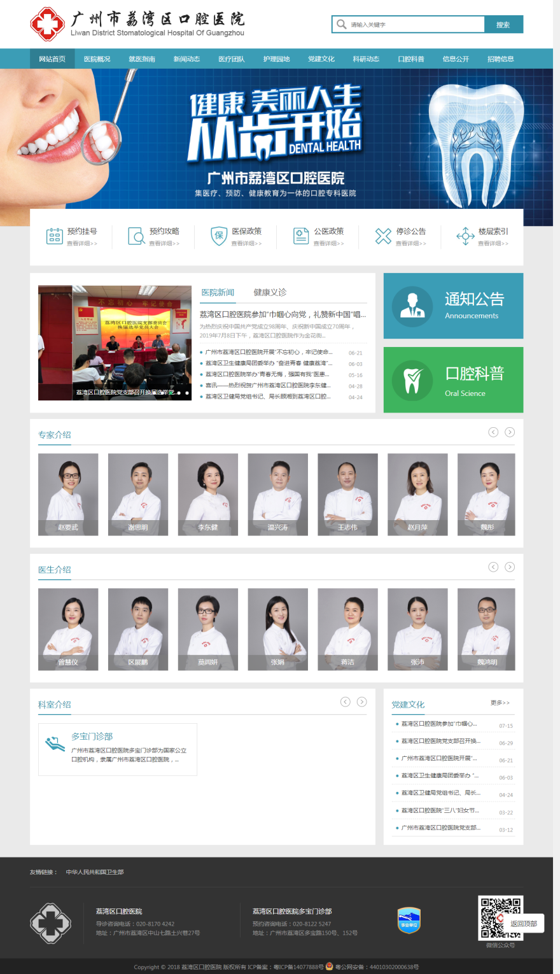This screenshot has width=560, height=974.
Task: Click the dental chair icon for 多宝门诊部
Action: coord(55,744)
